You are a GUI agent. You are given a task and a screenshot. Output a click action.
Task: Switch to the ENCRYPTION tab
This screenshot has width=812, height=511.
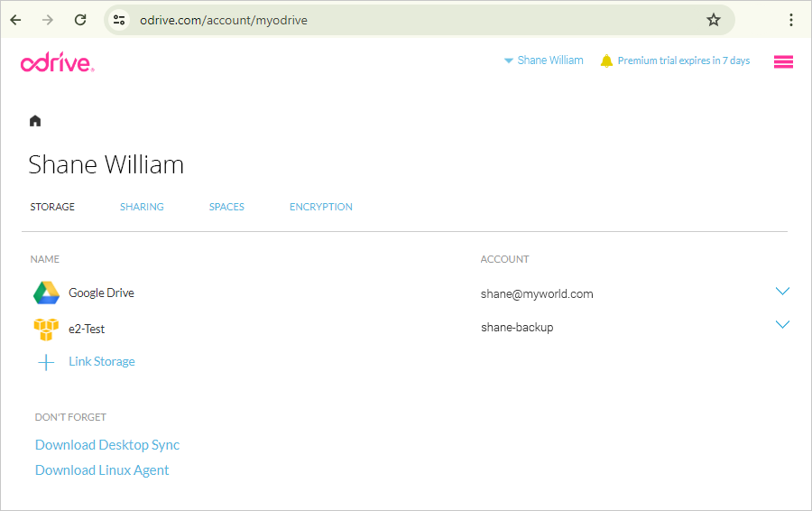(x=321, y=207)
